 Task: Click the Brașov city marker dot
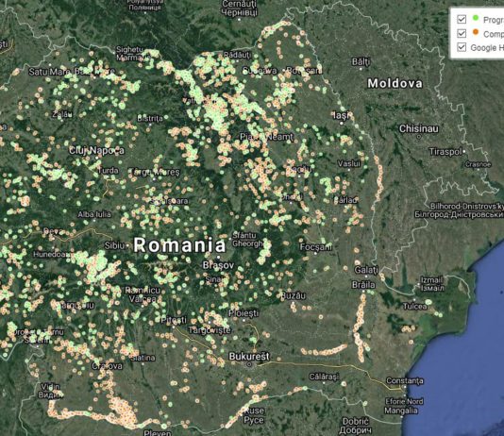[x=219, y=258]
